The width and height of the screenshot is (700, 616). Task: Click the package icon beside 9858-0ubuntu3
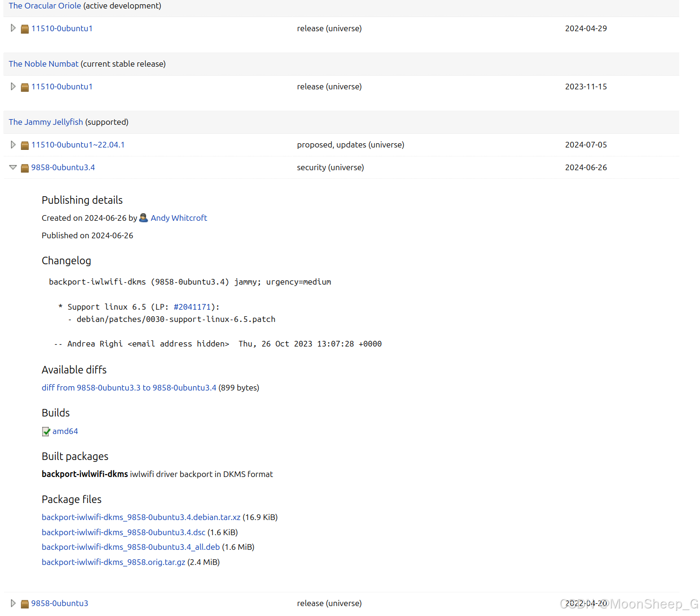tap(25, 603)
